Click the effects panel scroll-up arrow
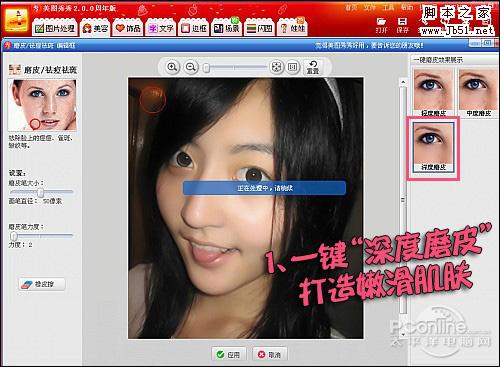500x367 pixels. [x=403, y=82]
